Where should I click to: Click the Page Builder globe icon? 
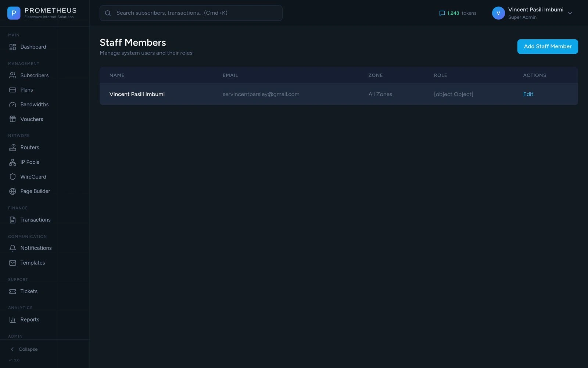12,191
